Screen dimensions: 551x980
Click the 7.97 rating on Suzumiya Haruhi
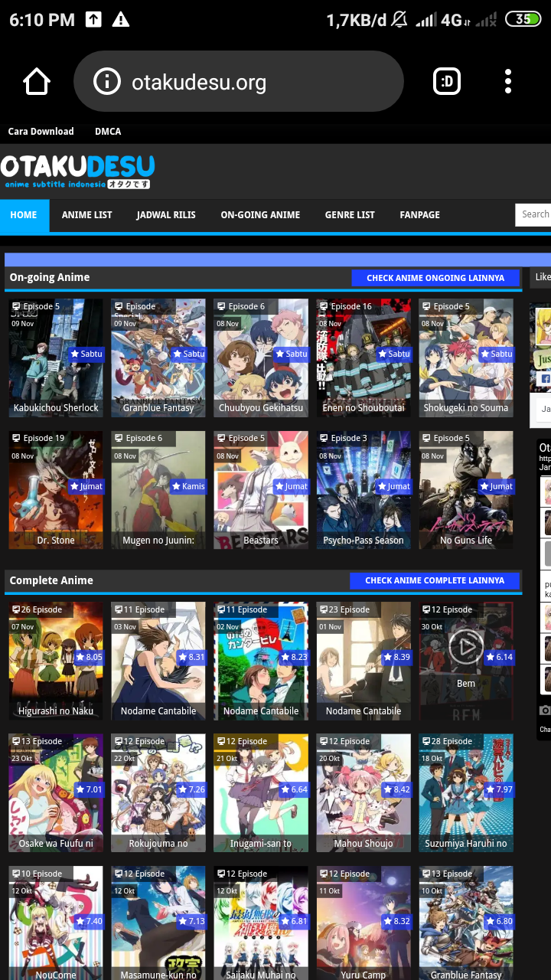point(499,789)
